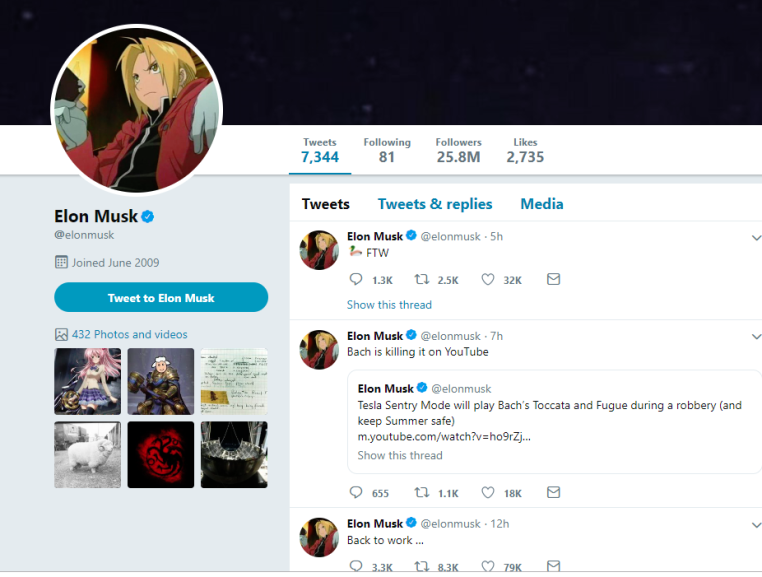Image resolution: width=762 pixels, height=577 pixels.
Task: Direct message the "Bach is killing it" tweet
Action: point(553,492)
